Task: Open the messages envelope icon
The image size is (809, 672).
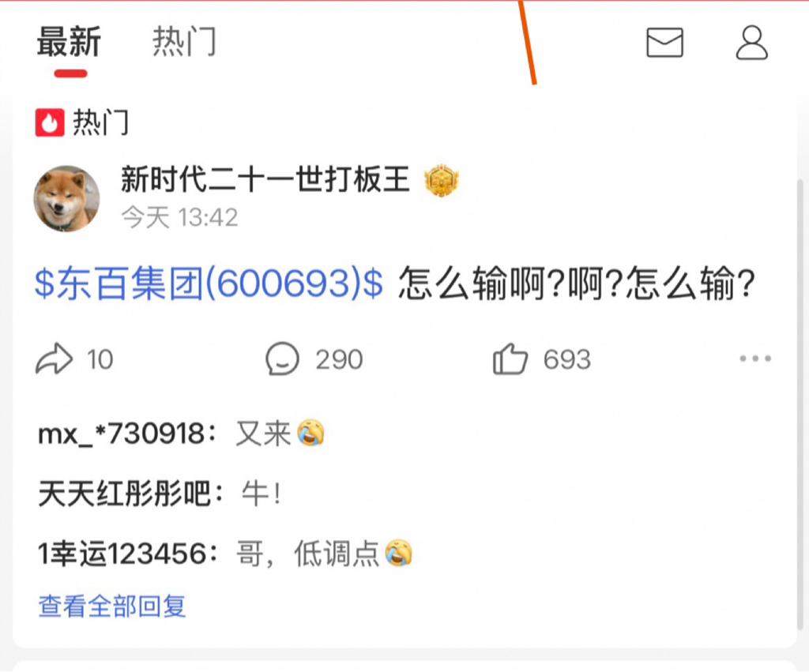Action: coord(664,43)
